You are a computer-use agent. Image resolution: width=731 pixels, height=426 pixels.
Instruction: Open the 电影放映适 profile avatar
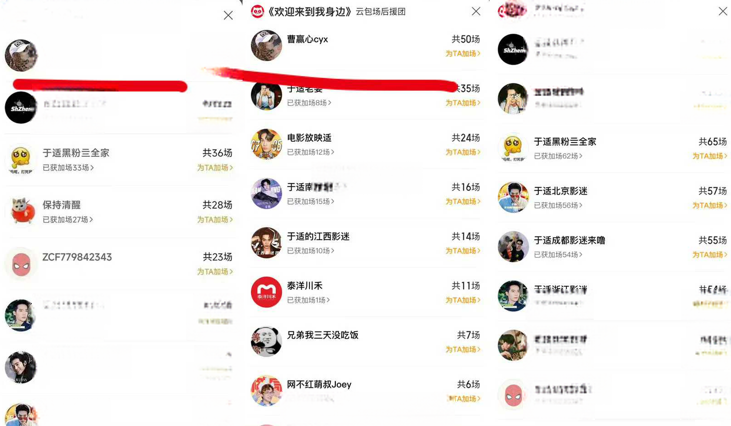(x=266, y=144)
